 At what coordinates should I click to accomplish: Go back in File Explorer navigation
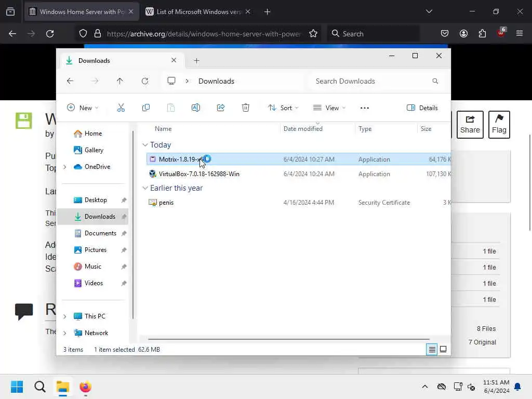pyautogui.click(x=70, y=81)
